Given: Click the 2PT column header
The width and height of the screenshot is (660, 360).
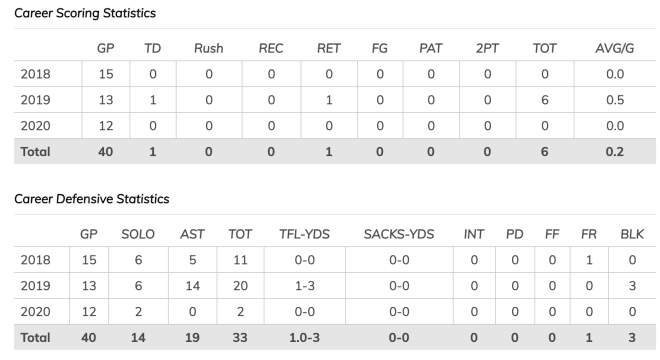Looking at the screenshot, I should coord(487,48).
